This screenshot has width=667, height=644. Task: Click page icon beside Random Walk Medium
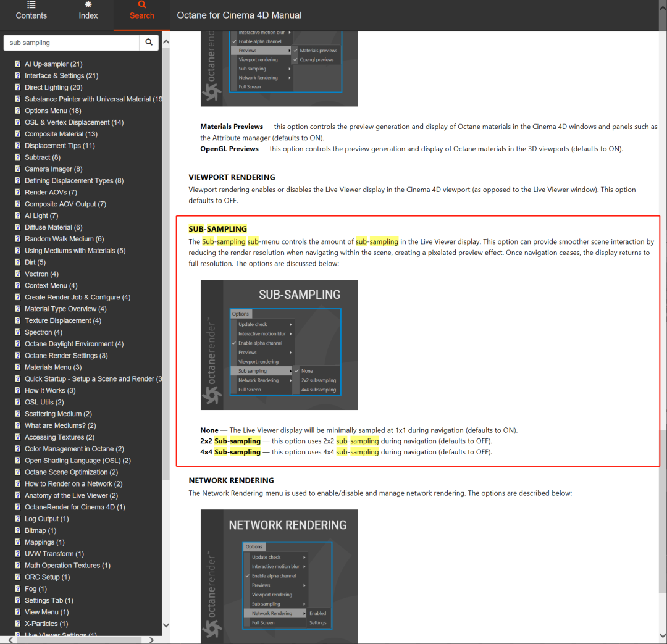[x=18, y=238]
